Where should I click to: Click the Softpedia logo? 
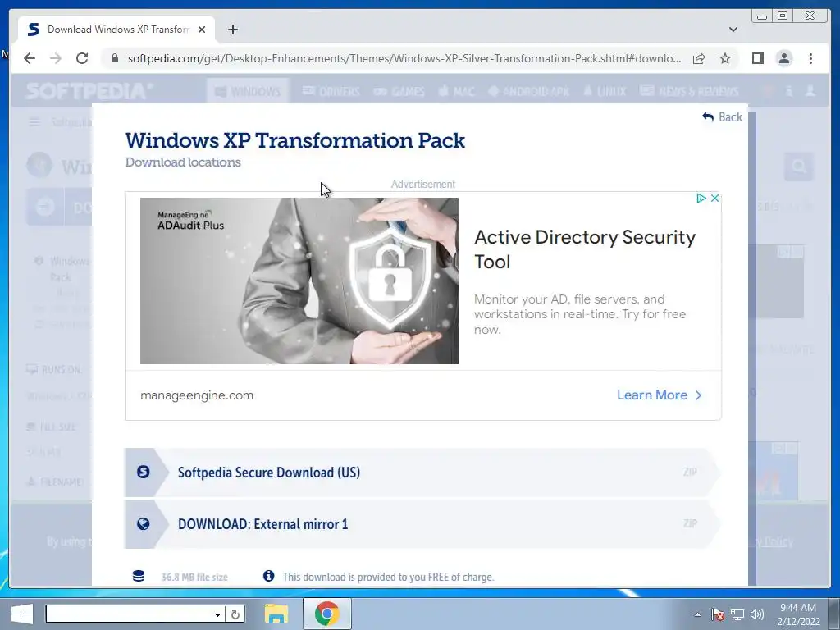tap(89, 91)
